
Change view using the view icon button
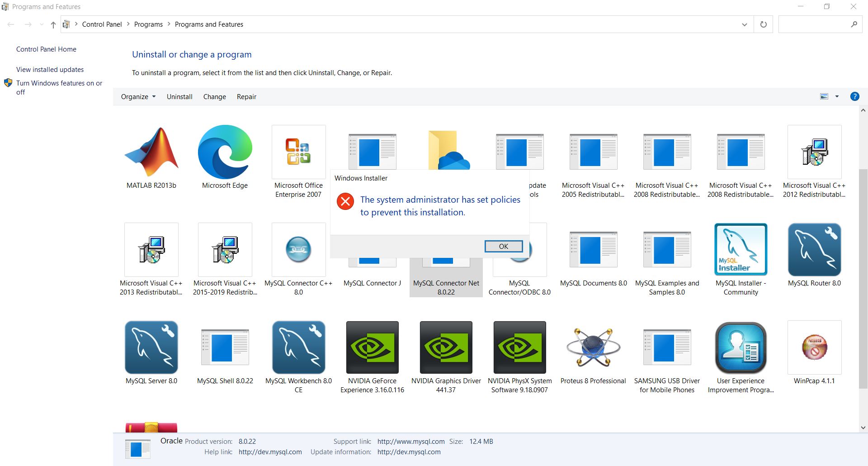[824, 96]
